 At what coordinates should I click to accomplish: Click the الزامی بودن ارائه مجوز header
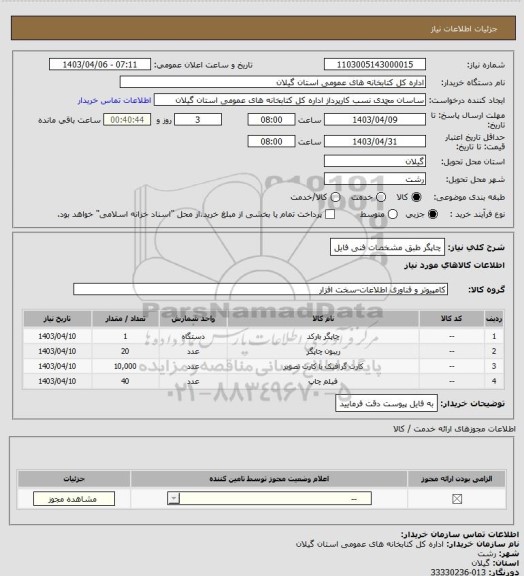(x=457, y=479)
